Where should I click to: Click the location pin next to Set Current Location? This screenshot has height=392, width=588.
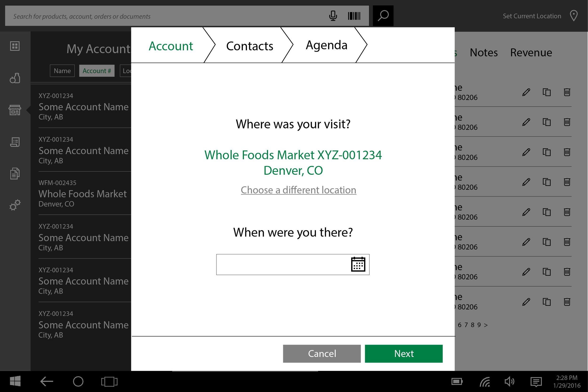point(574,16)
